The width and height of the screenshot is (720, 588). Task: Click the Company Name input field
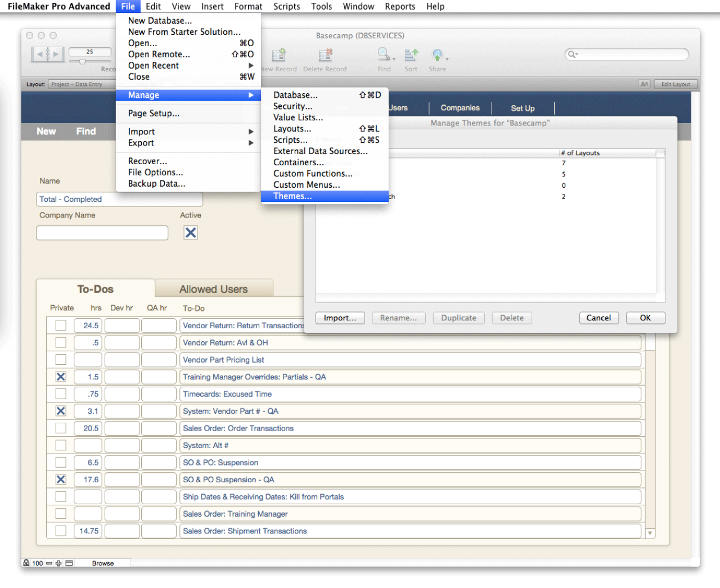[x=102, y=233]
